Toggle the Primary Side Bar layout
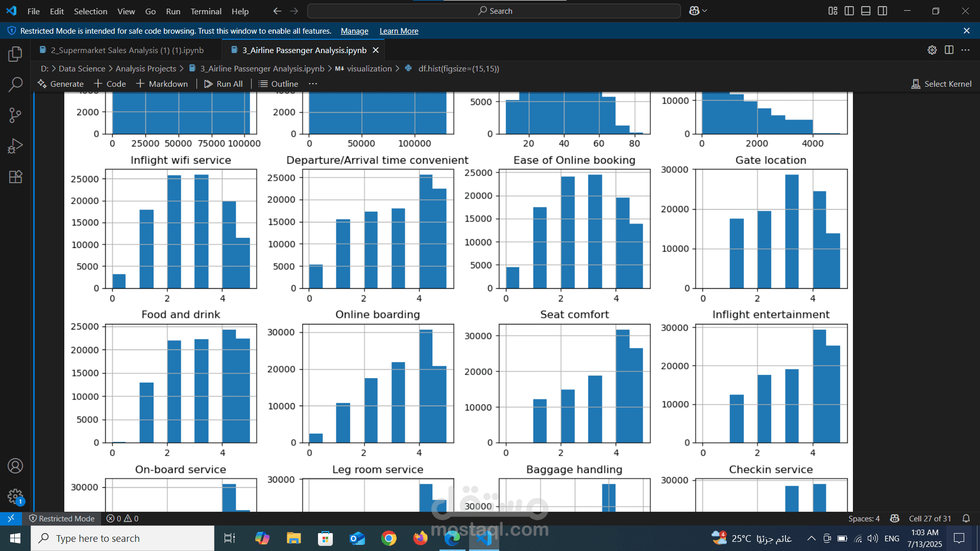The height and width of the screenshot is (551, 980). pos(849,11)
